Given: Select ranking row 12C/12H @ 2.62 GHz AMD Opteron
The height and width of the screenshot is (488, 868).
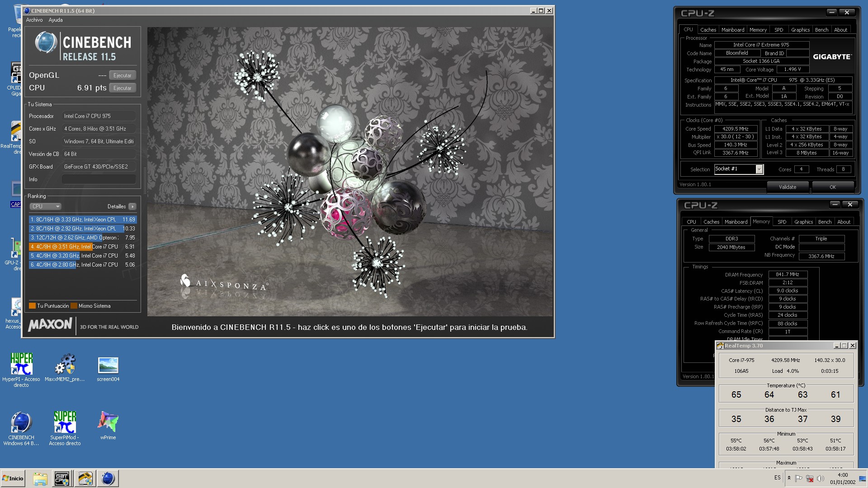Looking at the screenshot, I should point(83,238).
